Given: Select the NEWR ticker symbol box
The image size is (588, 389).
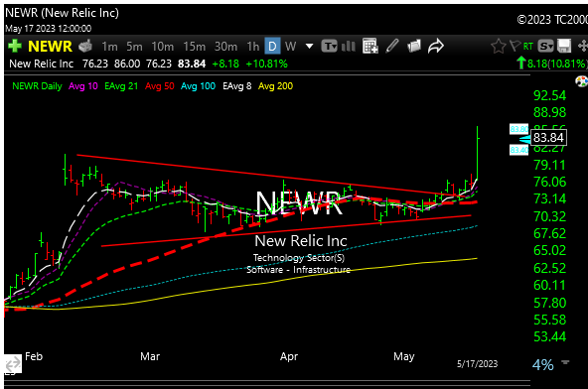Looking at the screenshot, I should click(50, 46).
